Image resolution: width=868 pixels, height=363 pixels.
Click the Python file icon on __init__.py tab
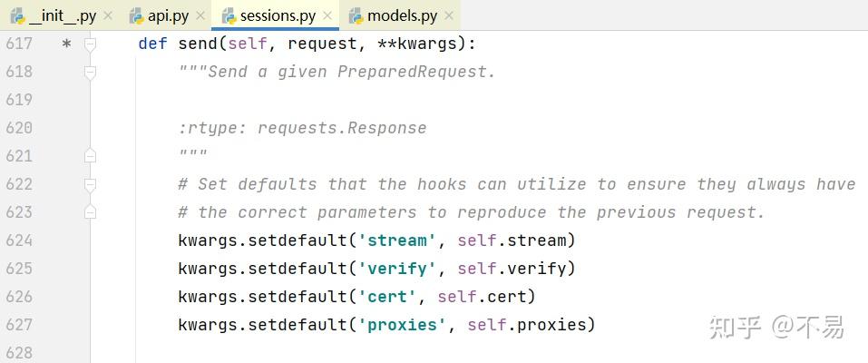pos(17,15)
